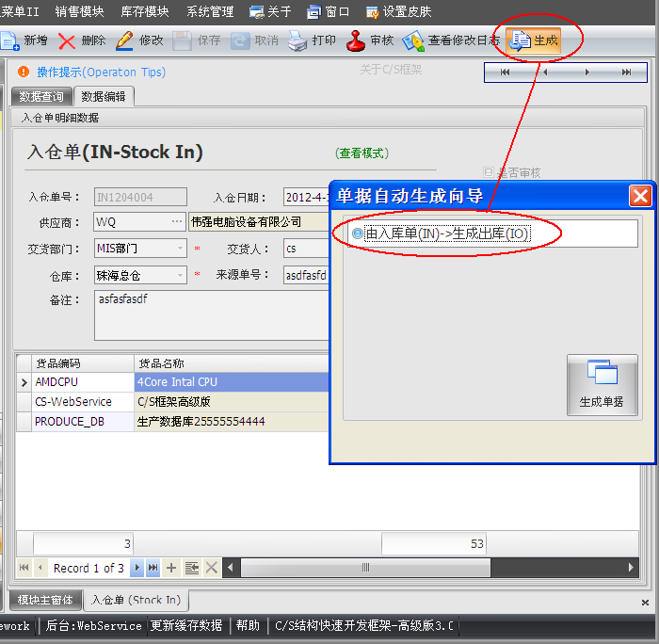Expand the 仓库 dropdown

pos(180,275)
